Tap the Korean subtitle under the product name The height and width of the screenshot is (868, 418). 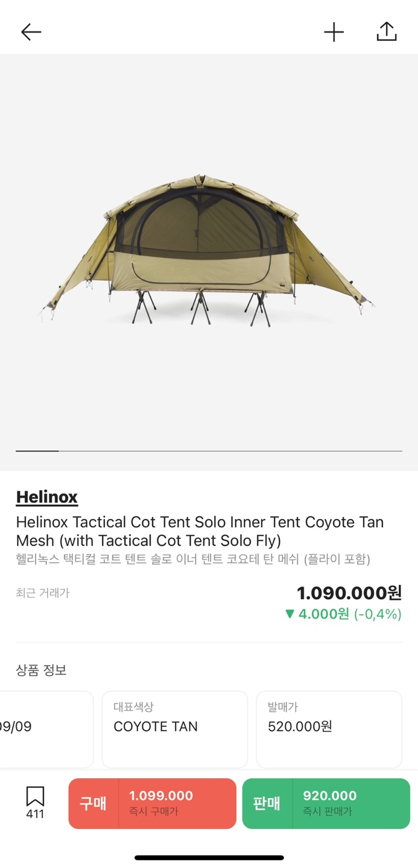194,560
